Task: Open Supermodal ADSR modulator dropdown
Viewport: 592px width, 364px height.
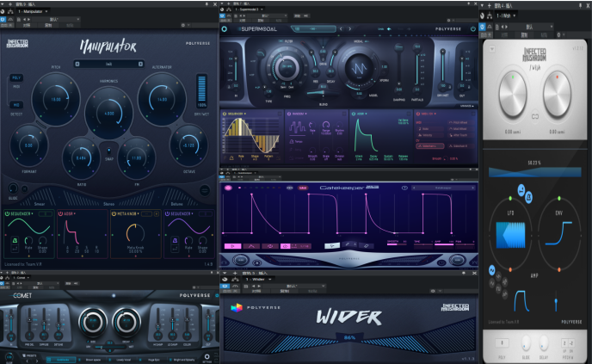Action: [x=361, y=114]
